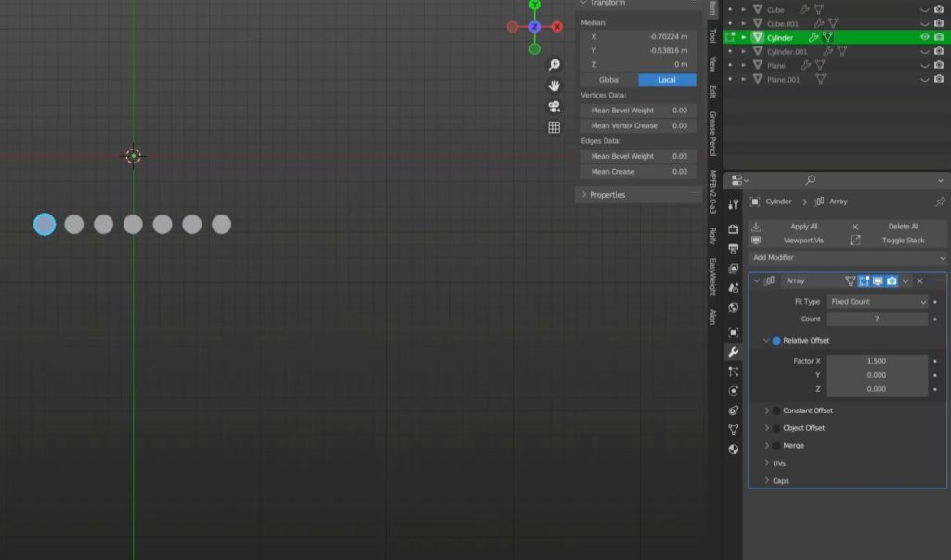This screenshot has width=951, height=560.
Task: Pin the properties editor with pin icon
Action: click(940, 202)
